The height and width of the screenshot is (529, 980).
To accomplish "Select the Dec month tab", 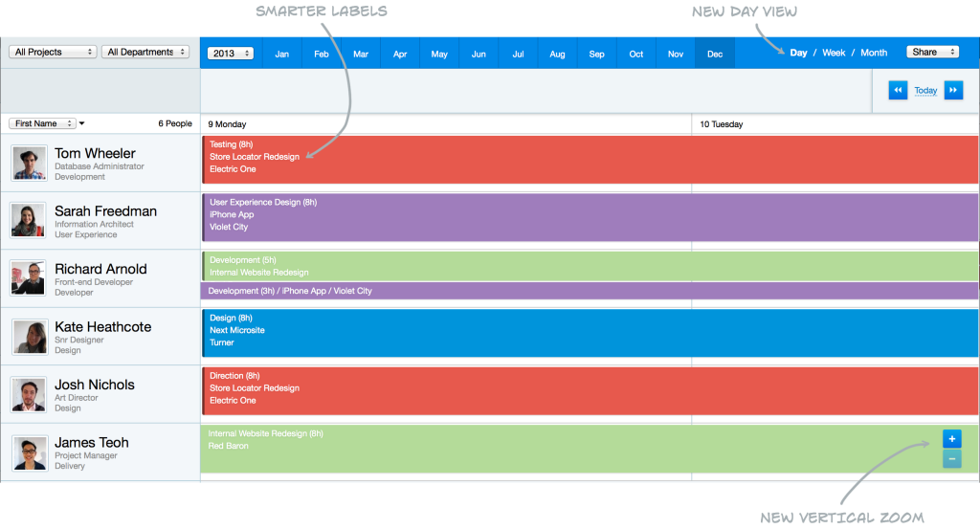I will point(715,54).
